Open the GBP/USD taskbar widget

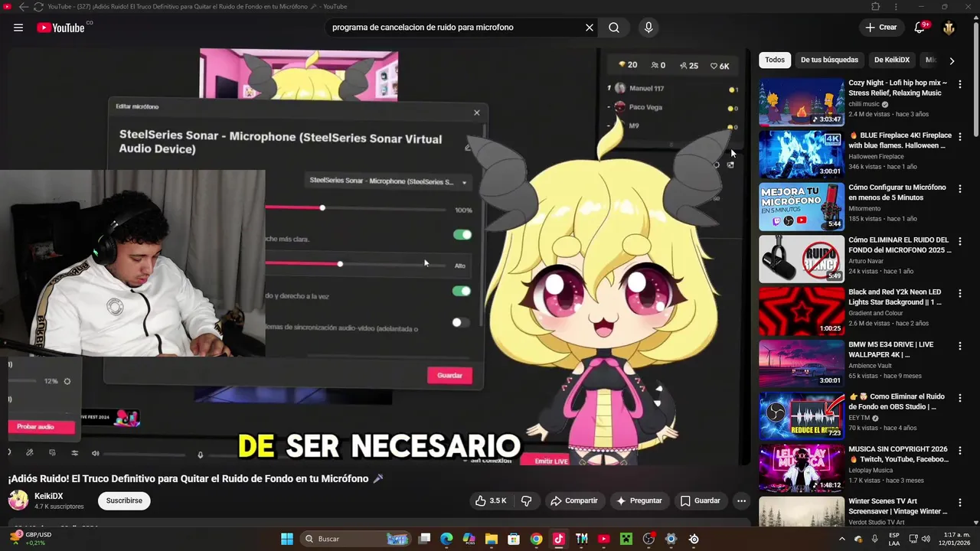click(31, 539)
